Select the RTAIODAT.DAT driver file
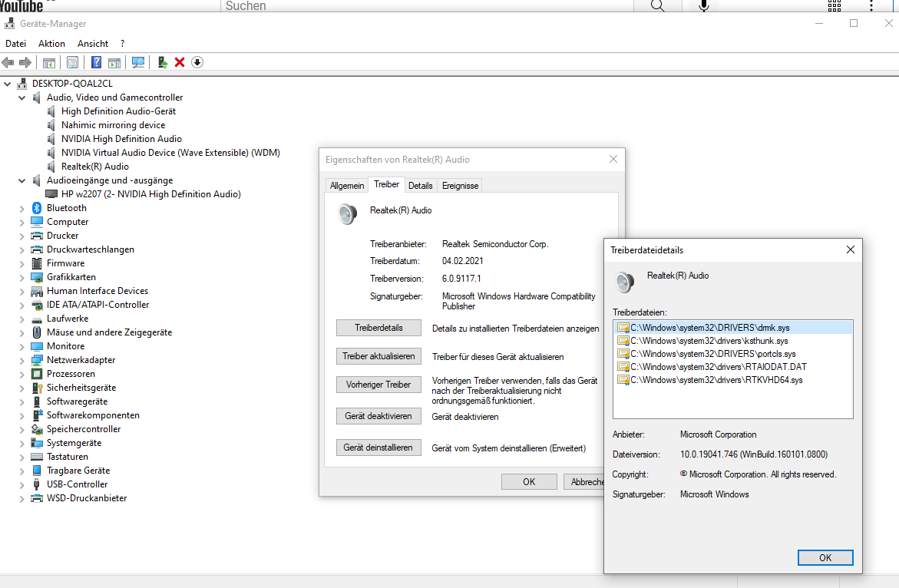The height and width of the screenshot is (588, 899). (719, 367)
